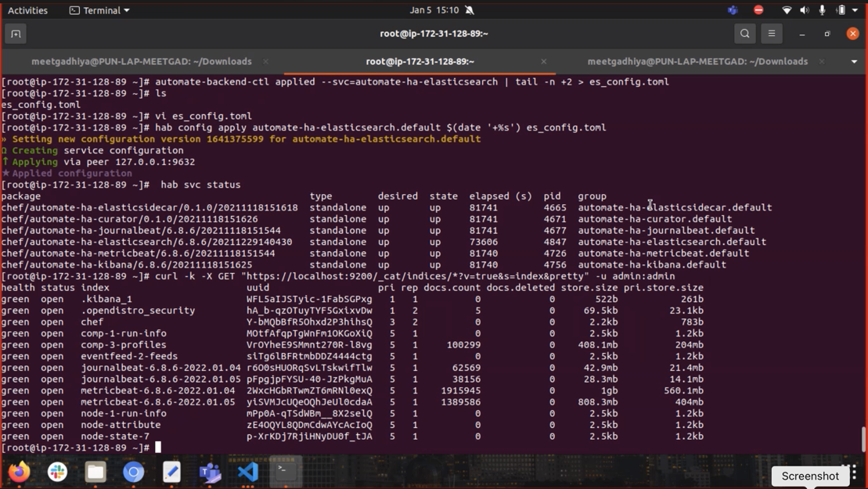Restore down the terminal window
868x489 pixels.
827,34
